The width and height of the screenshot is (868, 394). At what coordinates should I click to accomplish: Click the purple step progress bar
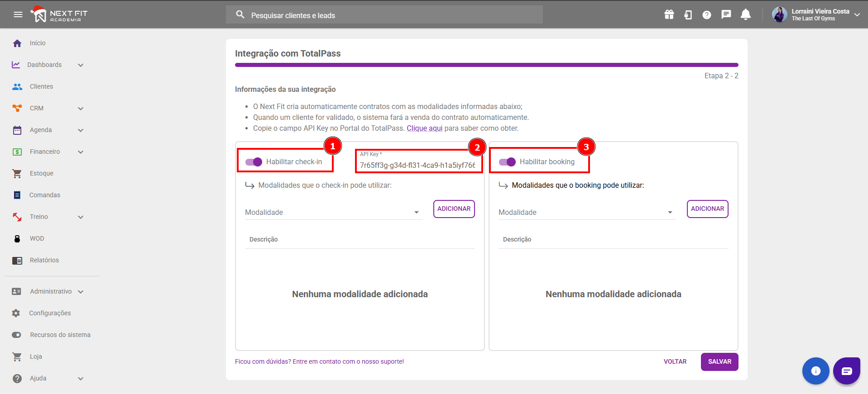pyautogui.click(x=487, y=65)
